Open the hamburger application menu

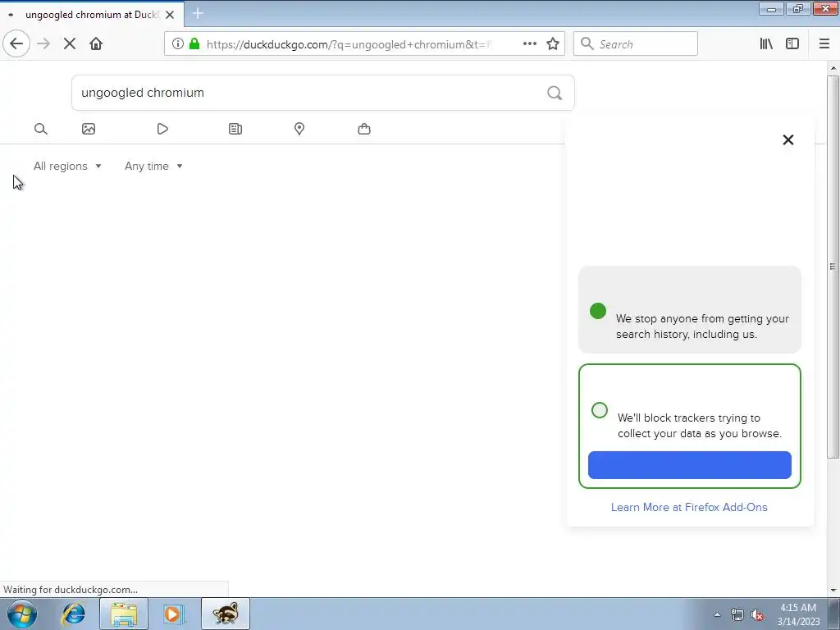pos(824,44)
